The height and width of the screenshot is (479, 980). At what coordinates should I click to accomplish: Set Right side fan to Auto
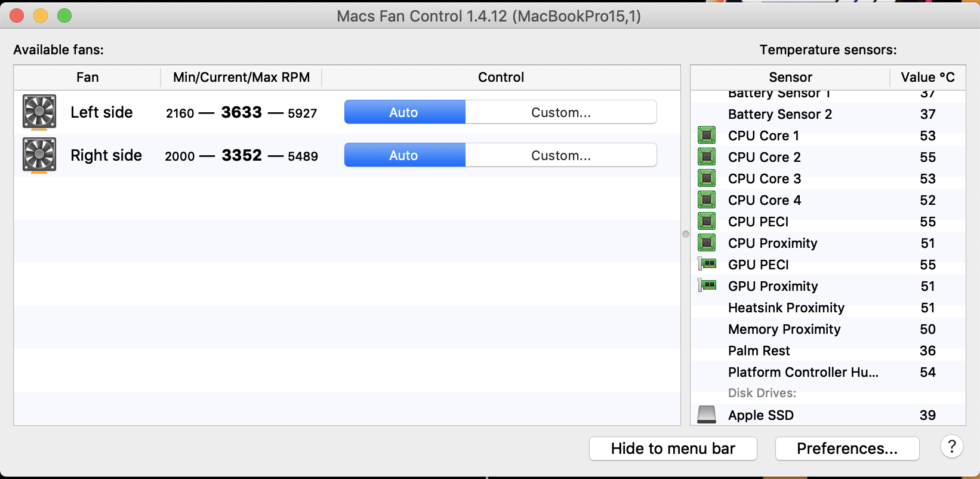(x=404, y=155)
